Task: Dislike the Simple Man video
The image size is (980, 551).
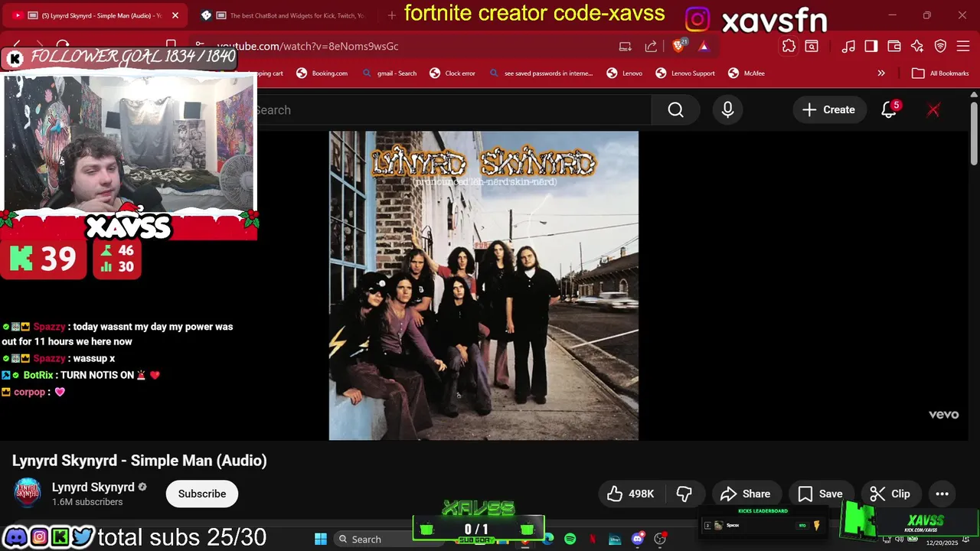Action: 684,494
